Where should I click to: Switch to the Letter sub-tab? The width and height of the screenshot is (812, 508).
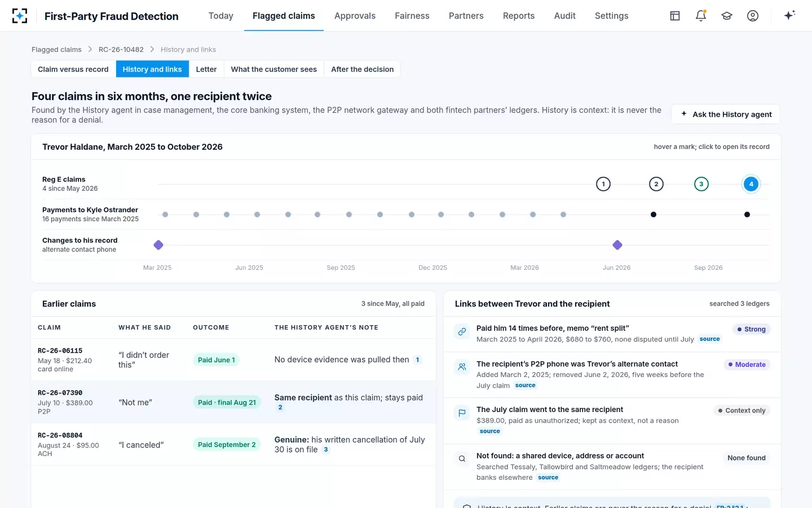tap(206, 69)
